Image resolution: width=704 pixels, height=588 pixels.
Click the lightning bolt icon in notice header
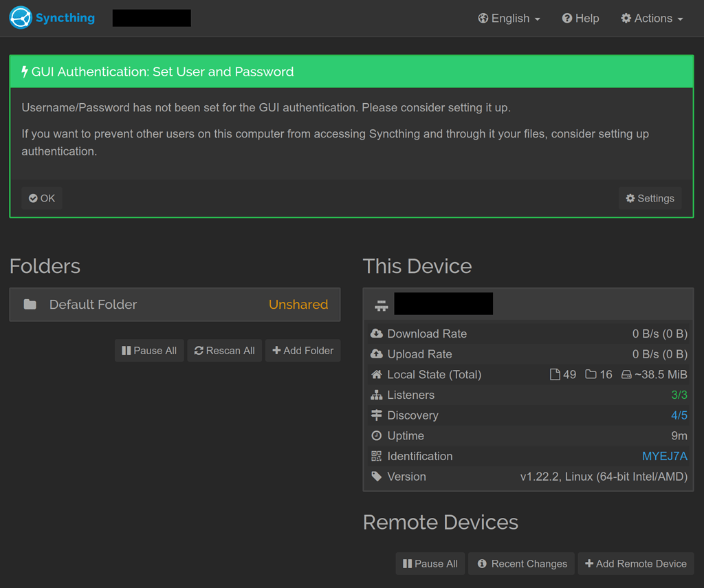[x=25, y=72]
